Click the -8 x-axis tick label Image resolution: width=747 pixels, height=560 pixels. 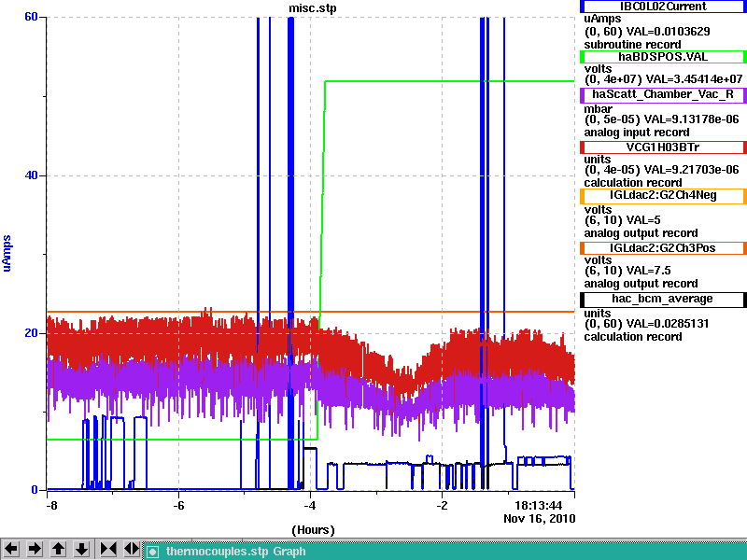[51, 505]
